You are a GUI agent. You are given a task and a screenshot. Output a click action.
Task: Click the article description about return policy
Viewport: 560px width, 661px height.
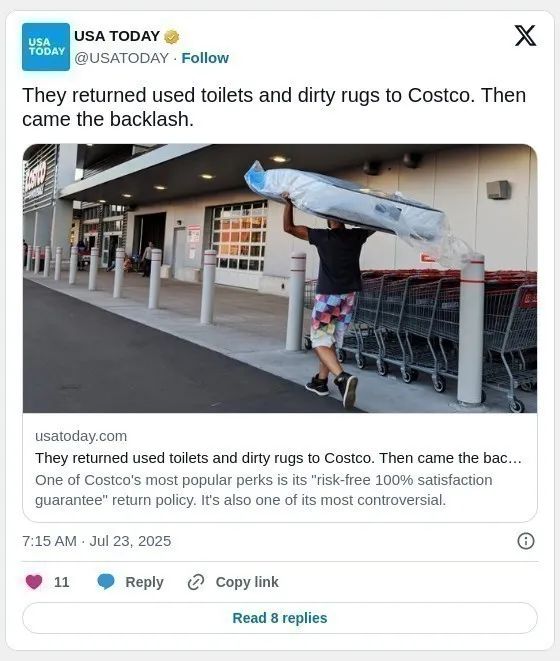point(264,490)
